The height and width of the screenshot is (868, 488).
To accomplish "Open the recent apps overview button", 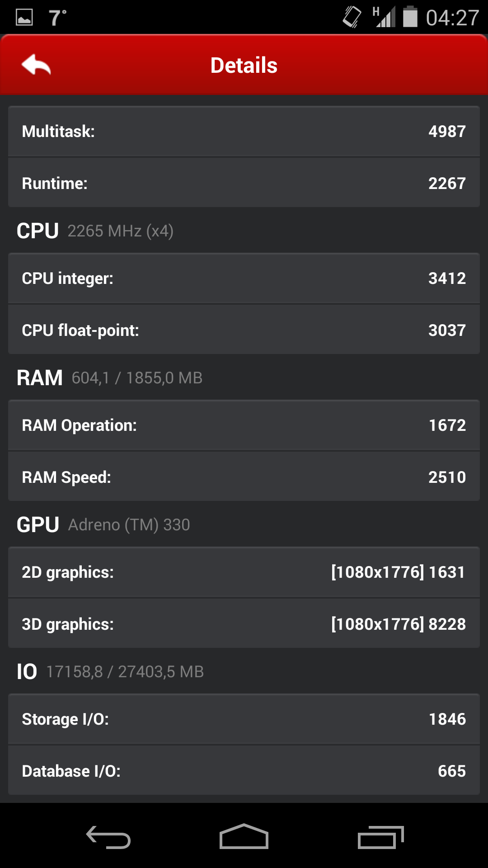I will tap(380, 837).
